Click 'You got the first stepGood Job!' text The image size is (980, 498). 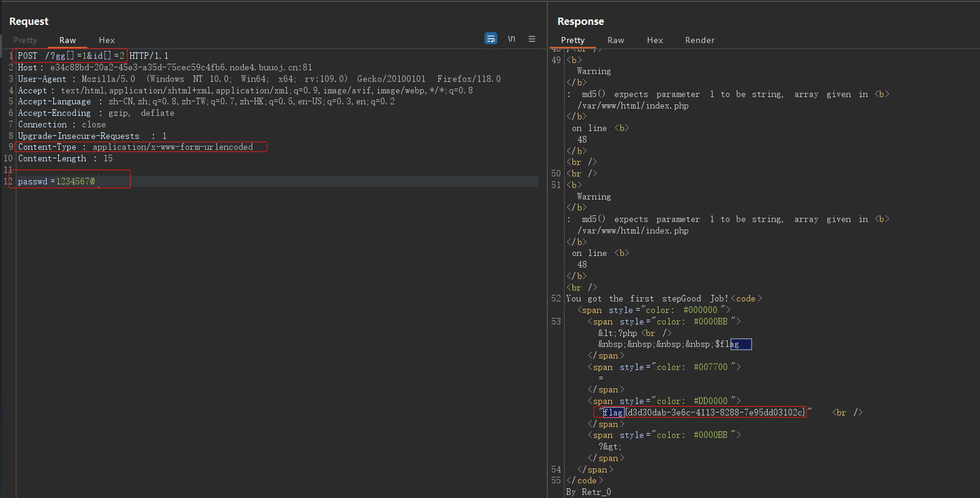(x=647, y=298)
